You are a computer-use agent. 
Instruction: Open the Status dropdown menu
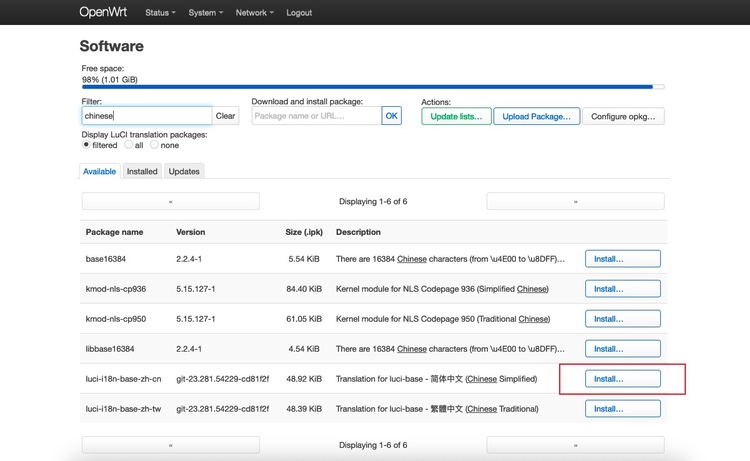(159, 13)
